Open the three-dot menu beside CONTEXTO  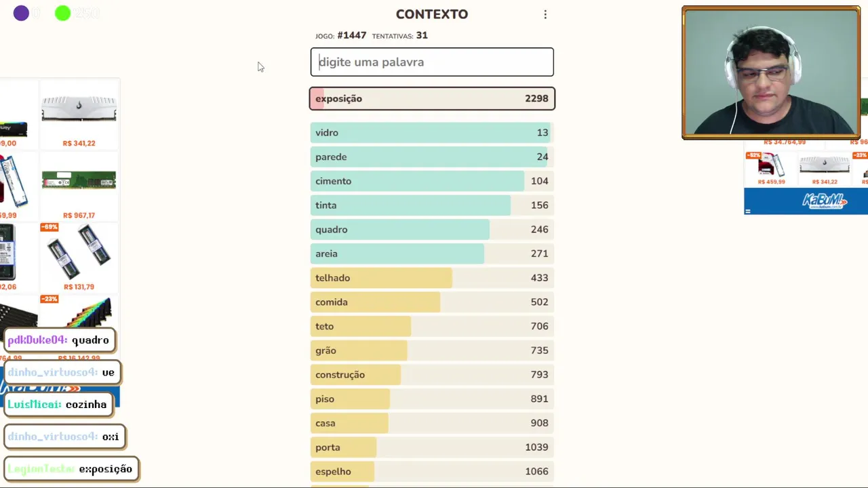click(x=545, y=14)
